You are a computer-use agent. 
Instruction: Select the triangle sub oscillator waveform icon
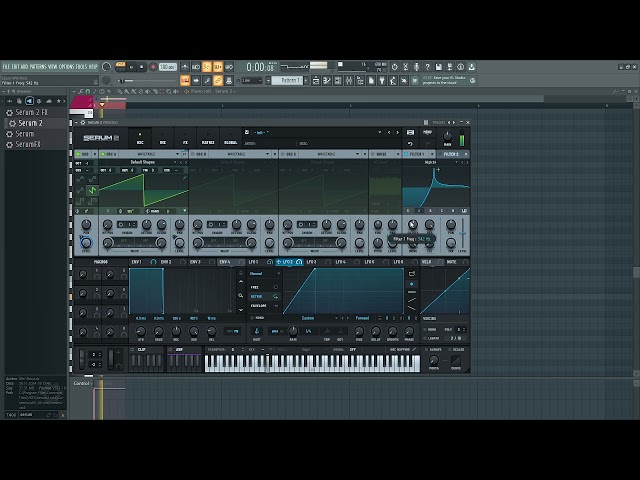pos(80,190)
